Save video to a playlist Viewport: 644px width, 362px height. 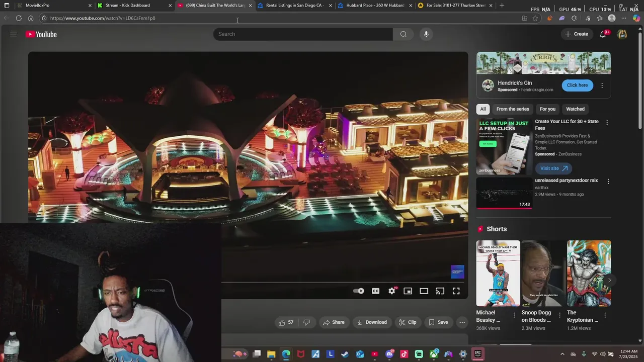pos(438,322)
